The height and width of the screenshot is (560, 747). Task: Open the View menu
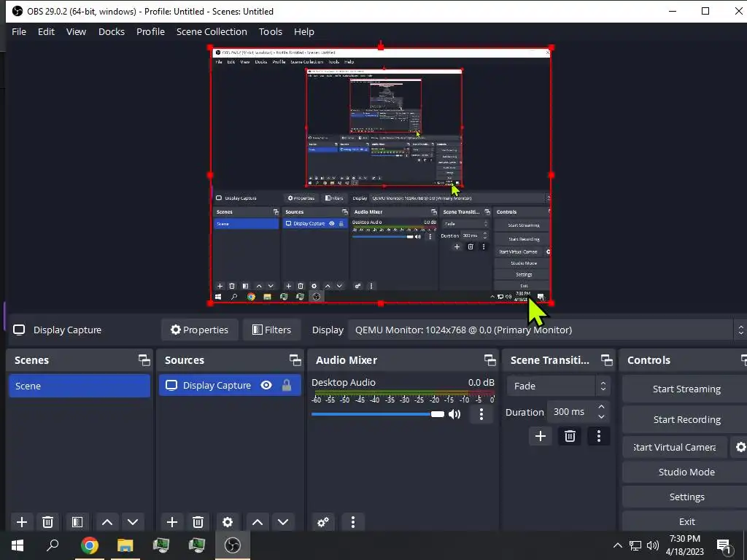coord(76,32)
